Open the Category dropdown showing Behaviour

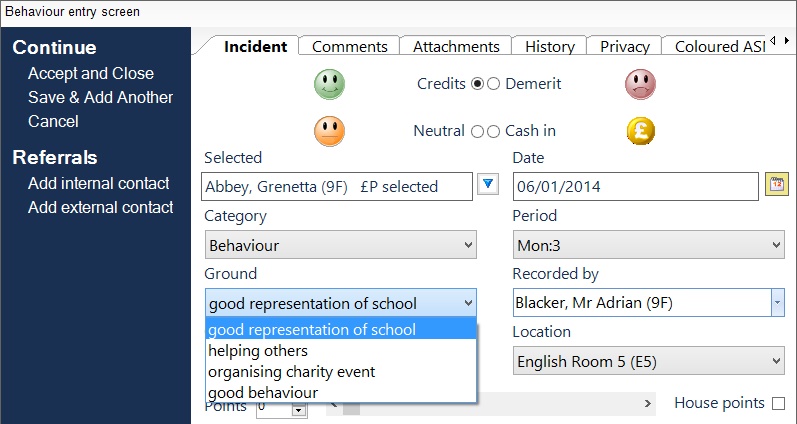(x=341, y=245)
